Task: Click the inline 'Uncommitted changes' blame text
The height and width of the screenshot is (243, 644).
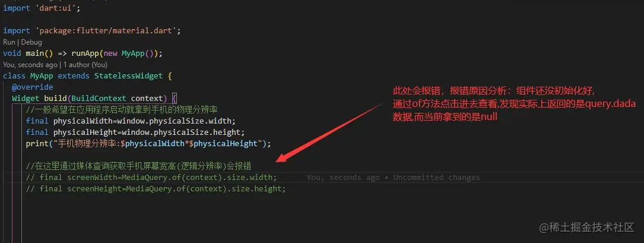Action: 437,178
